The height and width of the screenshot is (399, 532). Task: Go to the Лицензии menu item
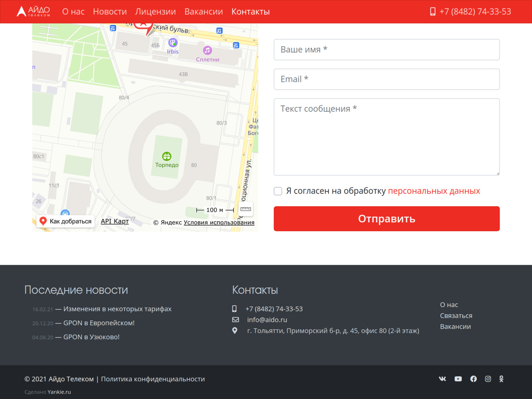(x=155, y=12)
